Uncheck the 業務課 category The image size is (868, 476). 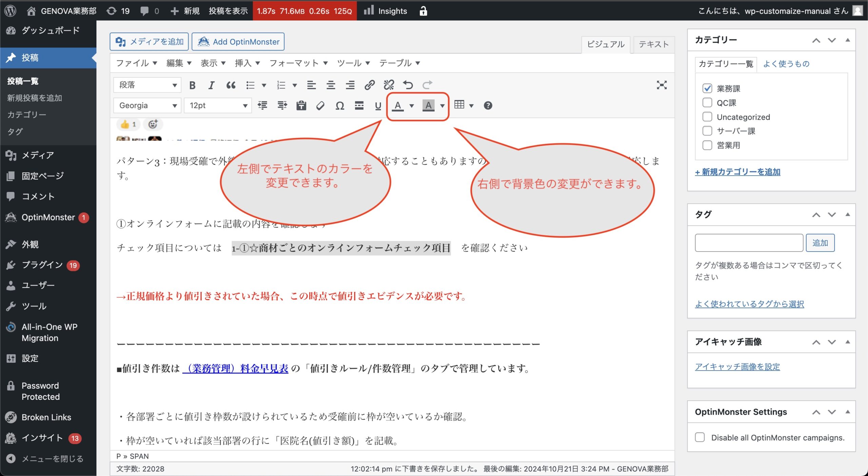[x=707, y=88]
